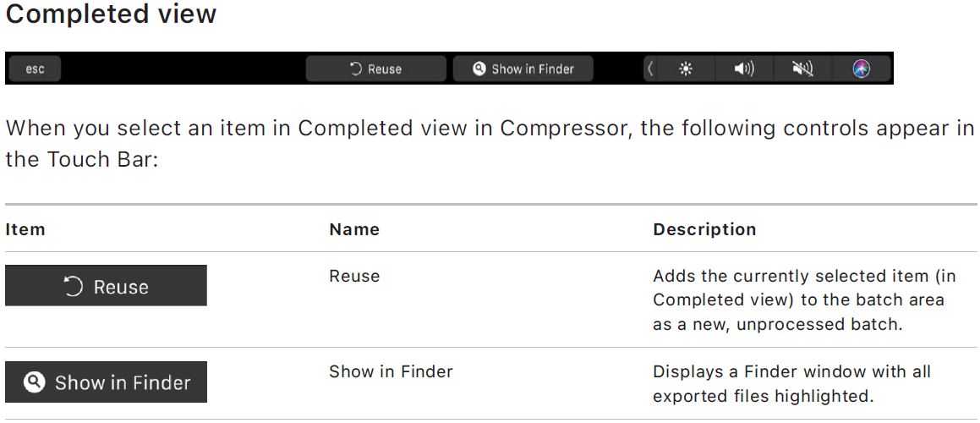Select the Name column header

[354, 229]
